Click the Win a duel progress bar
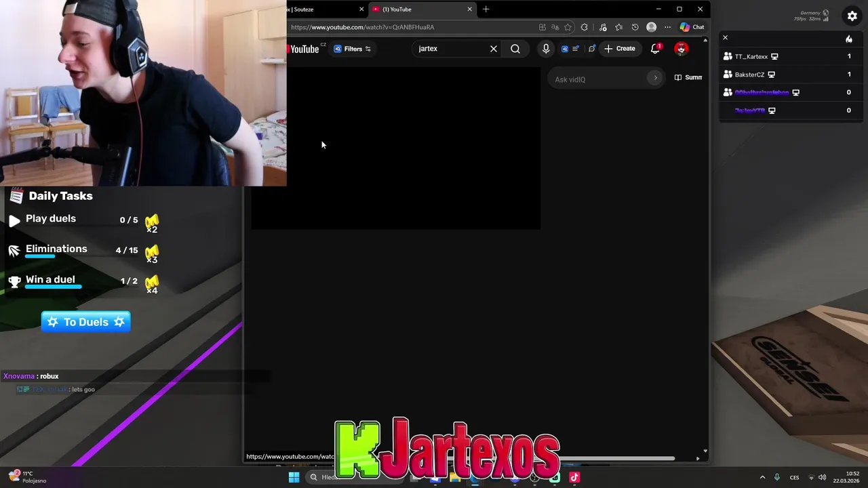 coord(54,287)
